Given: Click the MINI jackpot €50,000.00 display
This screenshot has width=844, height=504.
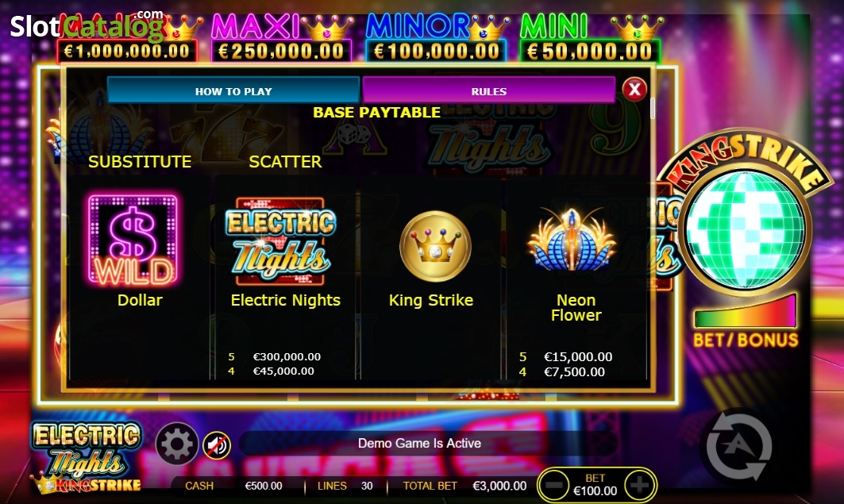Looking at the screenshot, I should pyautogui.click(x=590, y=52).
